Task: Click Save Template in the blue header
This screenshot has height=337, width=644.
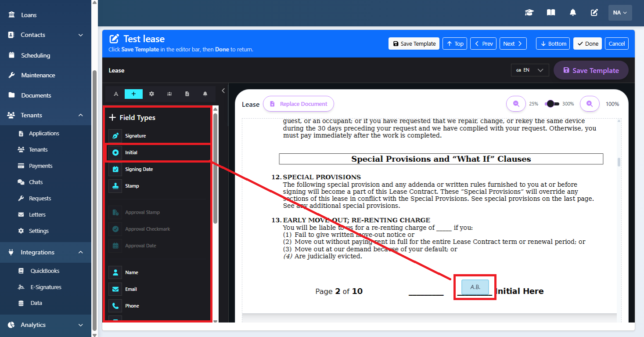Action: click(414, 43)
